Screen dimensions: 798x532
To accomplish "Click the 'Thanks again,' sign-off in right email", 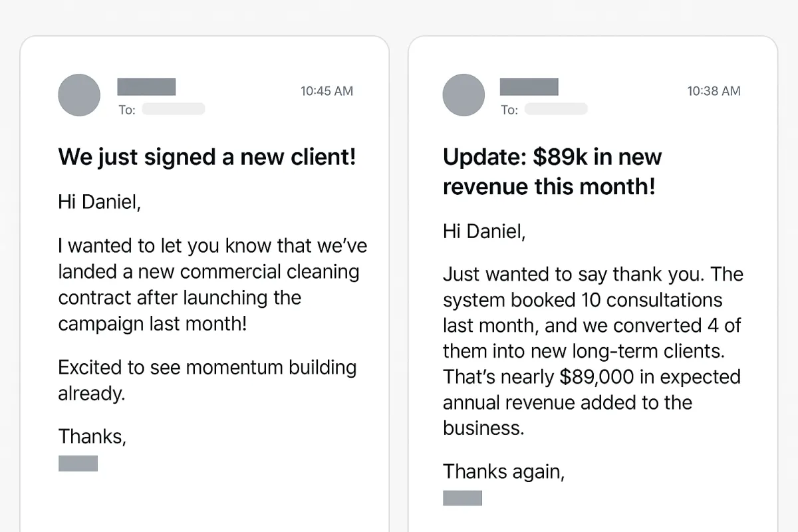I will click(x=504, y=471).
